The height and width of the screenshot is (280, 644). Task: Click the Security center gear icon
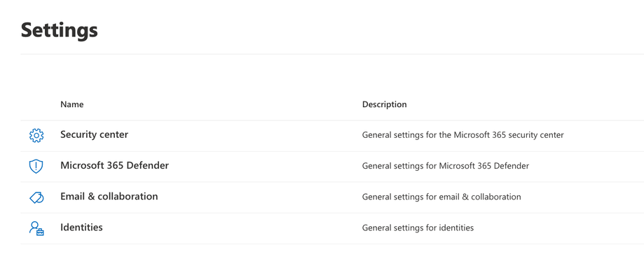click(36, 136)
